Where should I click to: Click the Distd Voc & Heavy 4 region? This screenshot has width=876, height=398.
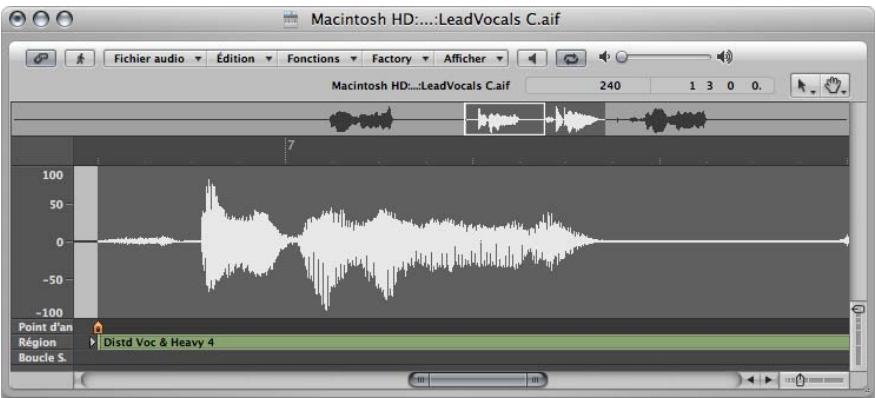point(474,342)
